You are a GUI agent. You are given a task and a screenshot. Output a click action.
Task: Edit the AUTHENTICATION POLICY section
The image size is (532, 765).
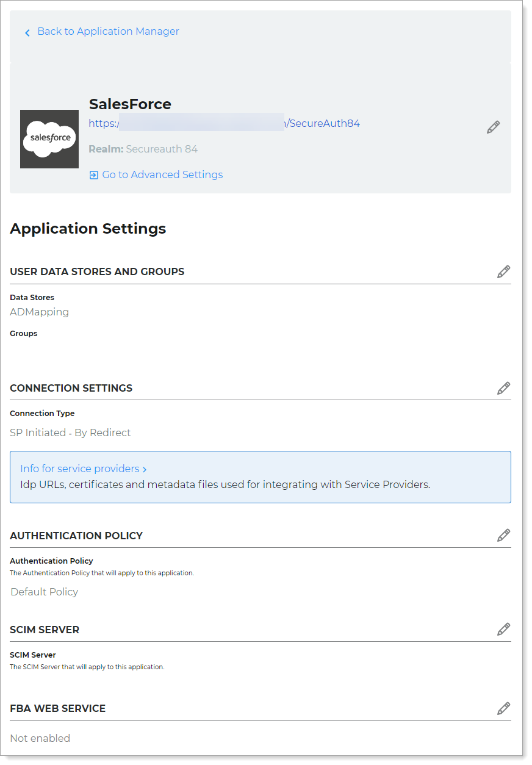click(x=503, y=535)
